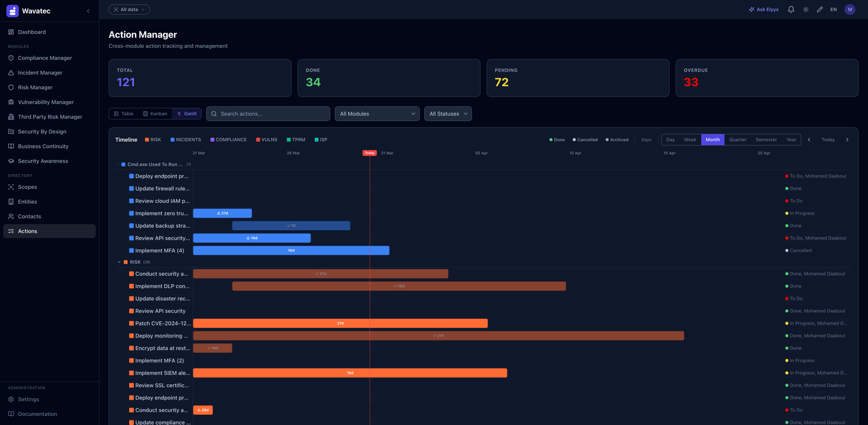This screenshot has height=425, width=868.
Task: Jump timeline to Today
Action: (x=828, y=139)
